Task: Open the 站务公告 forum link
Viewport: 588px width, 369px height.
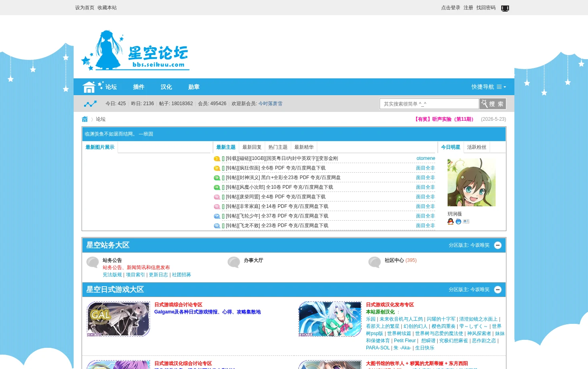Action: (112, 260)
